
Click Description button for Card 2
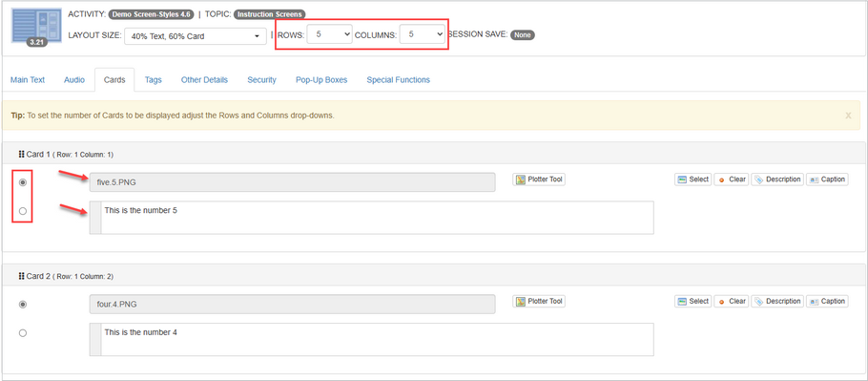coord(777,301)
